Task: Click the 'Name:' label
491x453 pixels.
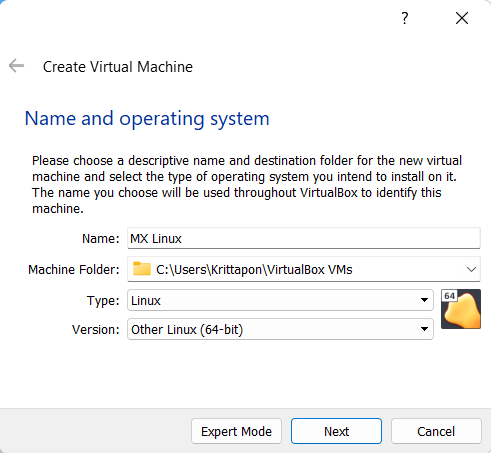Action: 101,239
